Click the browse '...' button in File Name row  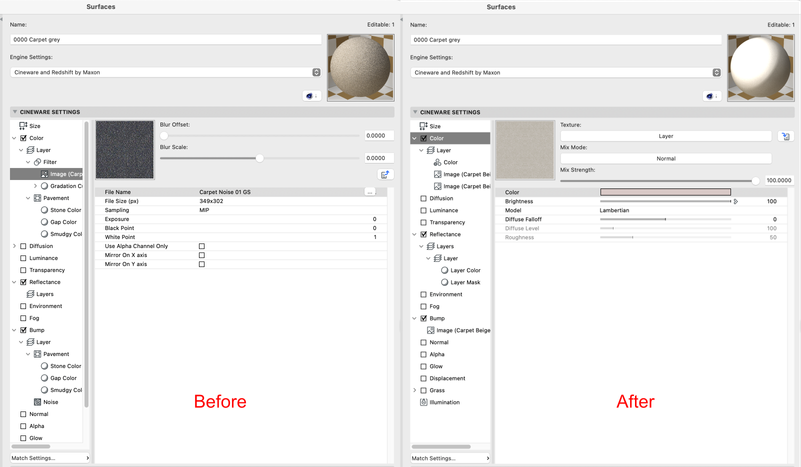point(370,192)
